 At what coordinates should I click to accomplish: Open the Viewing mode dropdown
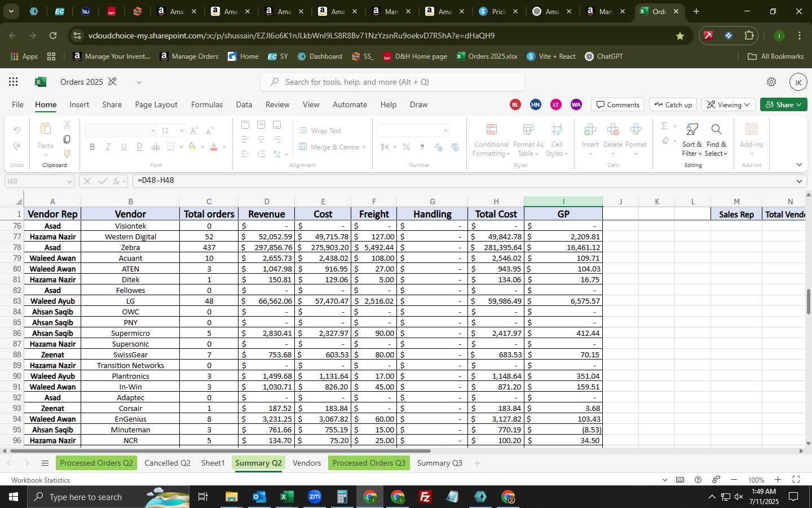tap(729, 104)
